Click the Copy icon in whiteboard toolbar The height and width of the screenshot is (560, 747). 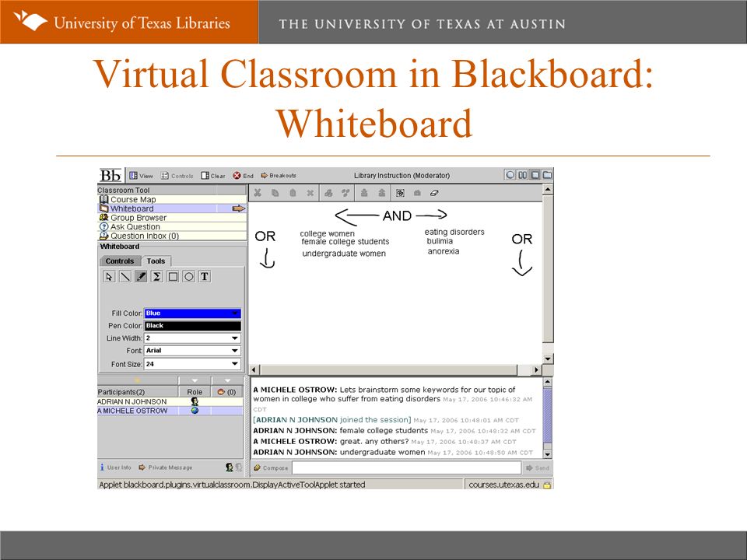275,193
